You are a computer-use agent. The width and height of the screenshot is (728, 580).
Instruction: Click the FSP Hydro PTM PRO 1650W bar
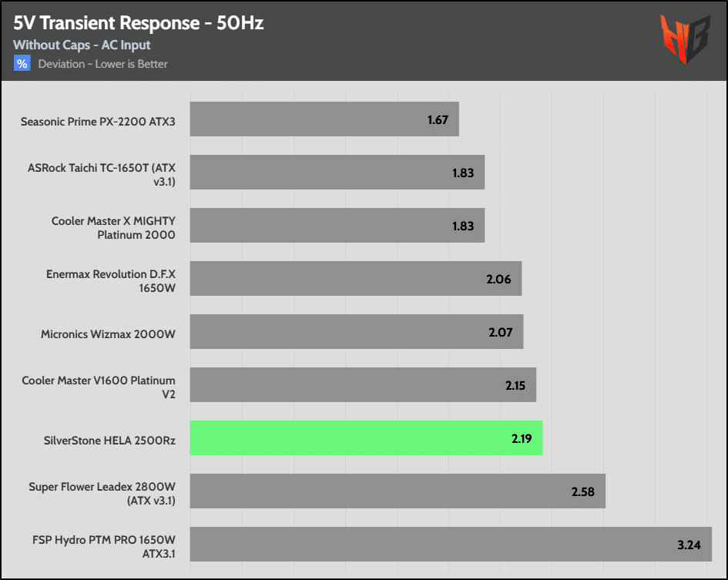pos(450,545)
